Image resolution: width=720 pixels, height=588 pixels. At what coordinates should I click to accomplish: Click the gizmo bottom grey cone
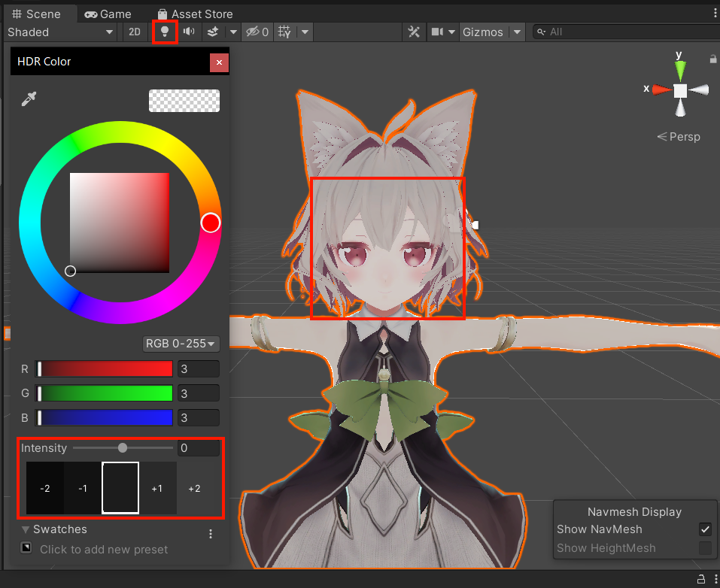[x=681, y=108]
